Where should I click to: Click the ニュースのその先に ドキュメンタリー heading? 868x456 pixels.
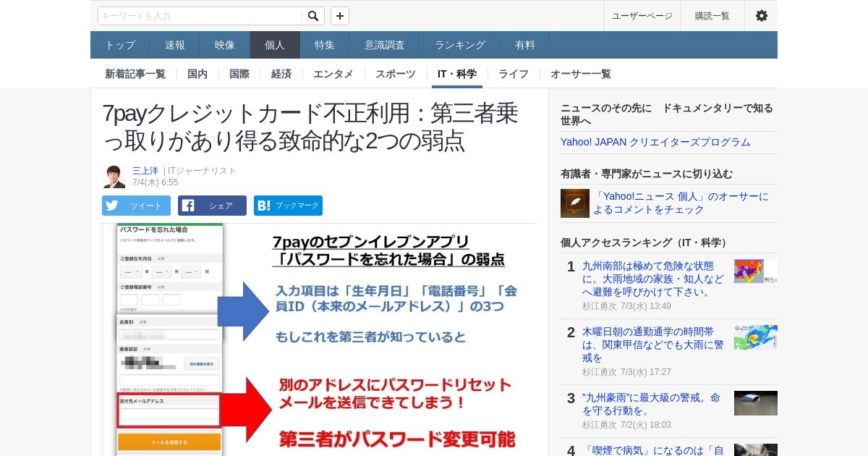[x=667, y=114]
